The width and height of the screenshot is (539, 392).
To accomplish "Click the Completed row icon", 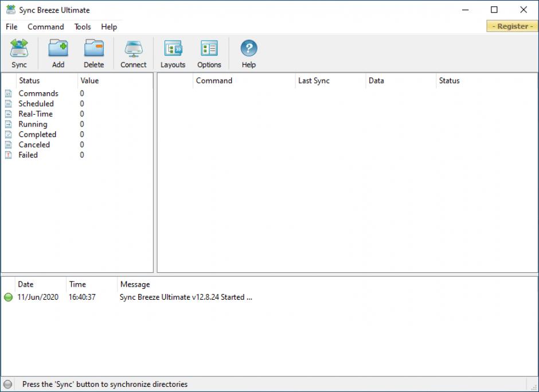I will [x=9, y=135].
